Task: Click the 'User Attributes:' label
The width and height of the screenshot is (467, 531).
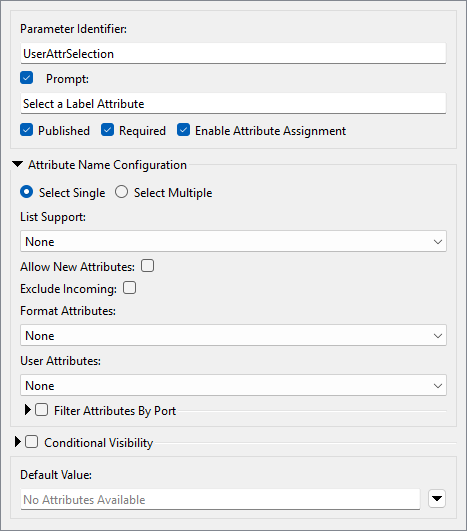Action: [61, 361]
